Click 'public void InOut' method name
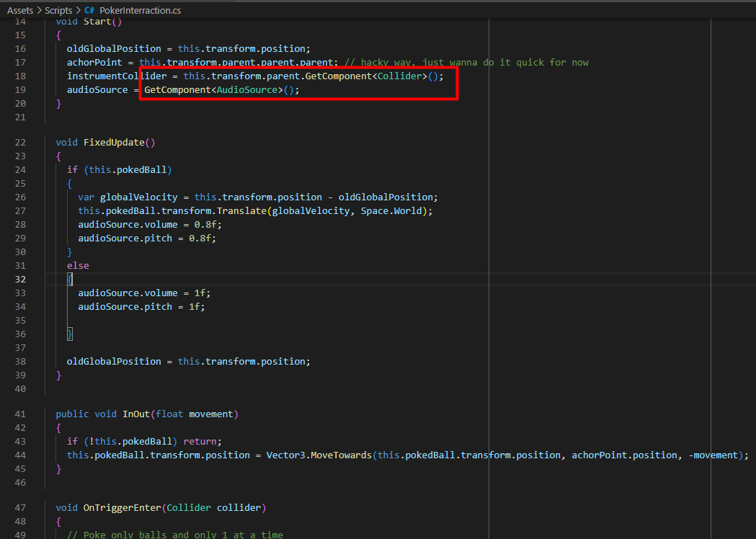The width and height of the screenshot is (756, 539). pos(136,414)
